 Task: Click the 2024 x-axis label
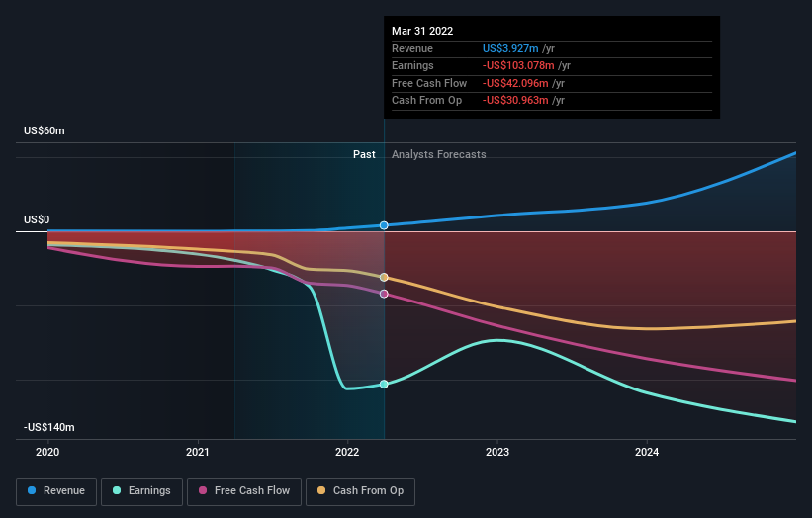tap(647, 452)
